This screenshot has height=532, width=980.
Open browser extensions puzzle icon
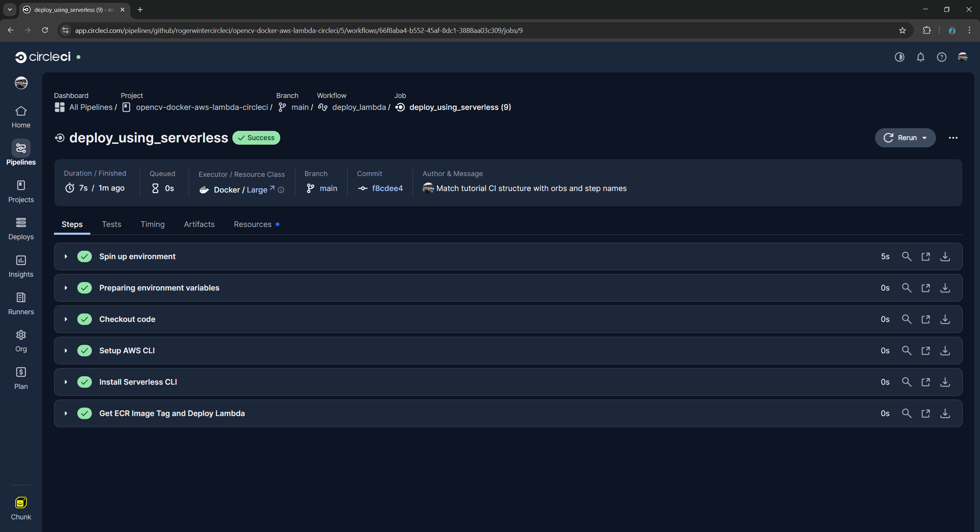[927, 30]
